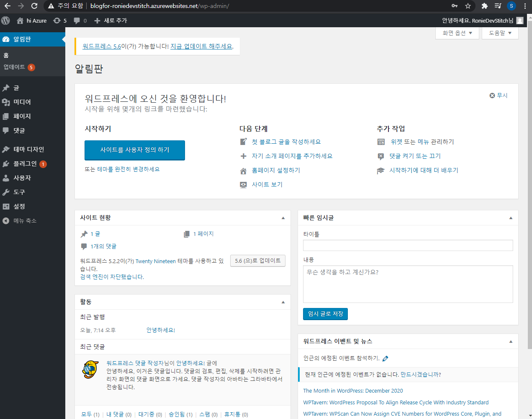
Task: Click the updates circular arrows icon
Action: [x=57, y=21]
